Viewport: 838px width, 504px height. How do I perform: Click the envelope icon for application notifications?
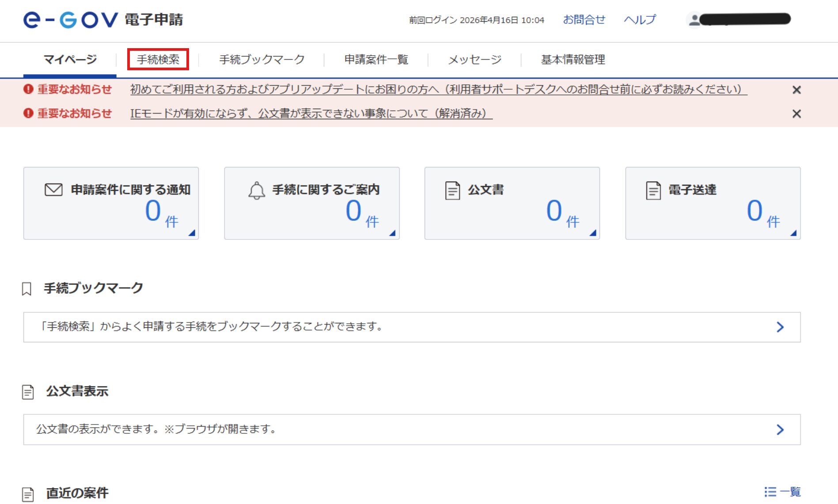click(x=53, y=189)
